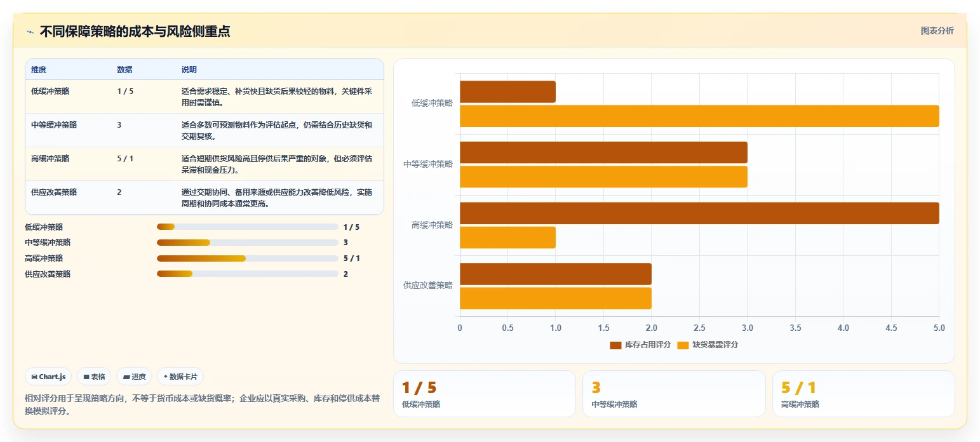Screen dimensions: 980x442
Task: Click the x-axis tick label 2.5
Action: [699, 328]
